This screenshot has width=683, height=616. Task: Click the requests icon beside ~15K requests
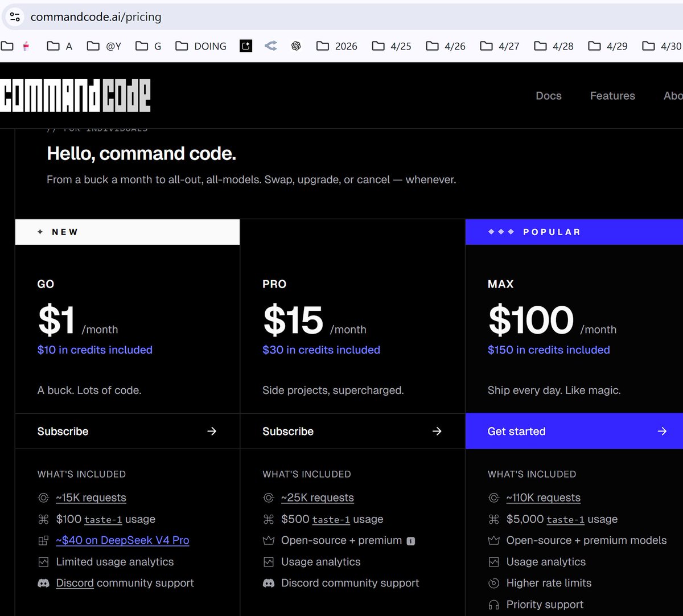click(43, 498)
